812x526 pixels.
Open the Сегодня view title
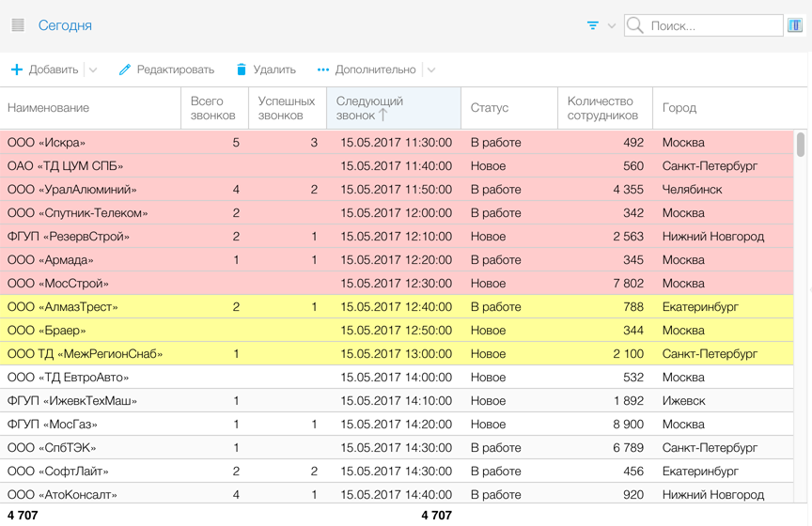[x=65, y=25]
